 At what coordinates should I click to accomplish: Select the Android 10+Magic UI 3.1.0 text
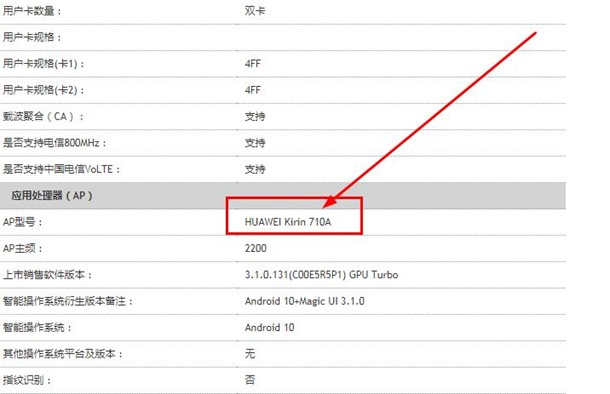pyautogui.click(x=305, y=301)
